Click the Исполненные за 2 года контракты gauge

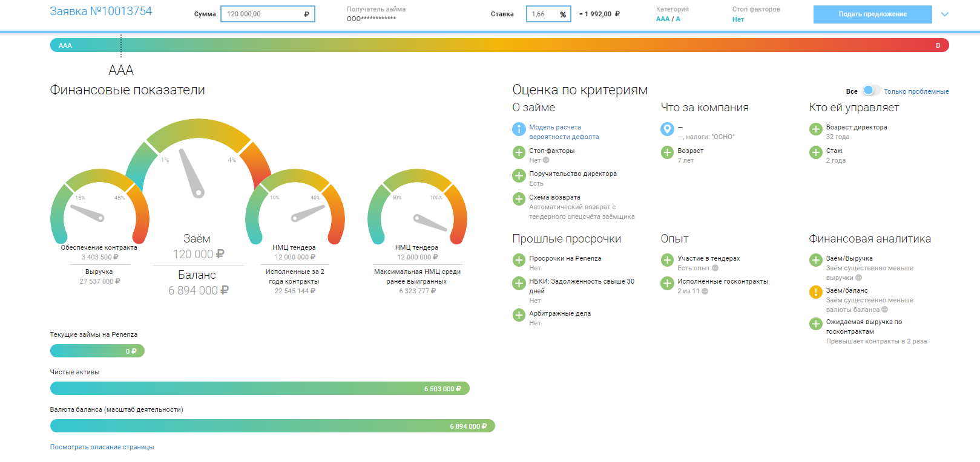295,206
